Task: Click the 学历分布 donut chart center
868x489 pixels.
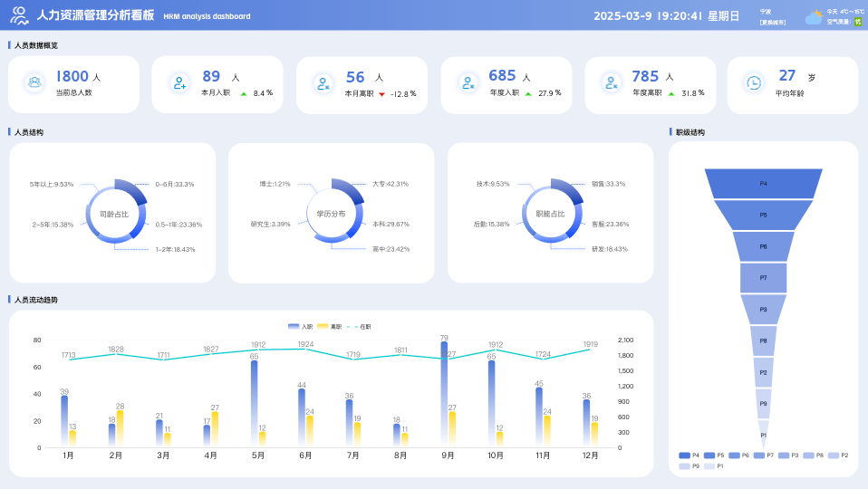Action: click(x=331, y=214)
